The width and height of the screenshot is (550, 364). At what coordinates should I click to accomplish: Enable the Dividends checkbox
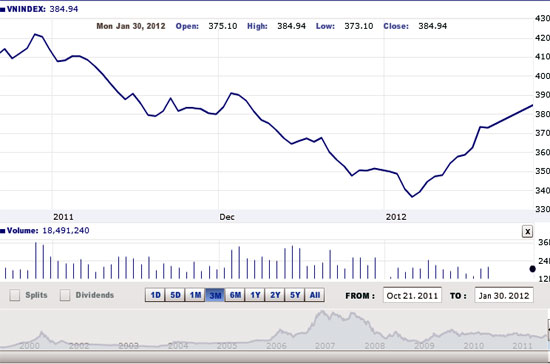[x=65, y=295]
